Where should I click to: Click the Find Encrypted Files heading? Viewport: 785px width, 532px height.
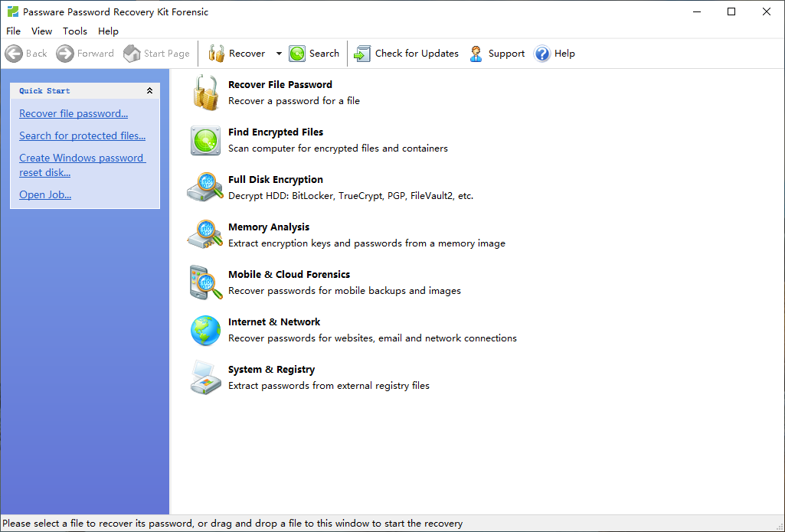[276, 132]
